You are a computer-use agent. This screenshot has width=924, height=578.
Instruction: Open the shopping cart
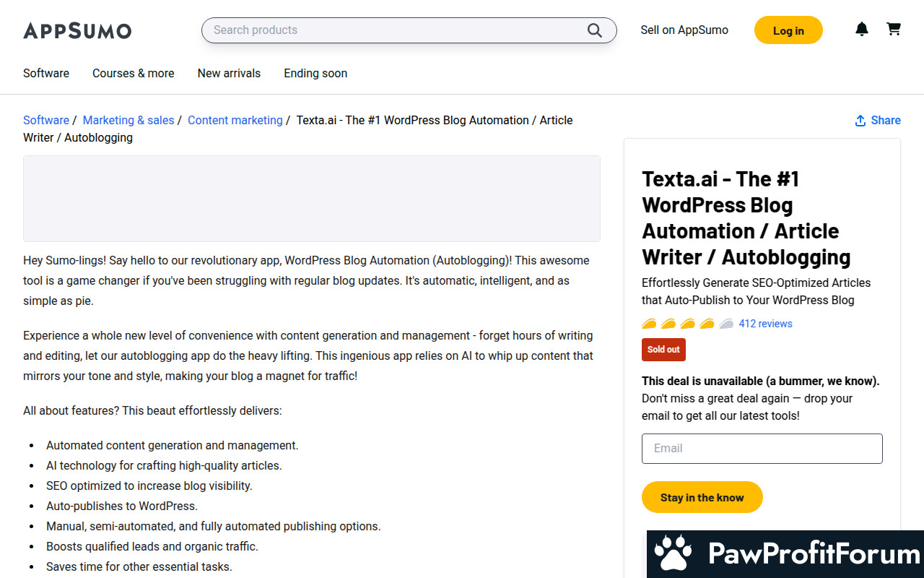click(894, 30)
